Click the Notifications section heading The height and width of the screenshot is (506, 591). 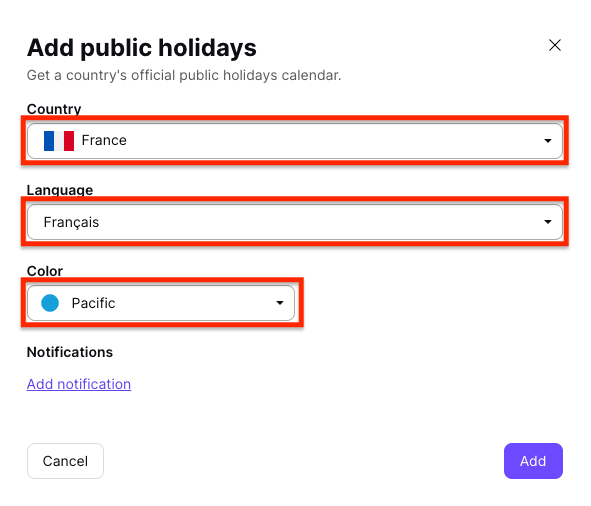[70, 352]
